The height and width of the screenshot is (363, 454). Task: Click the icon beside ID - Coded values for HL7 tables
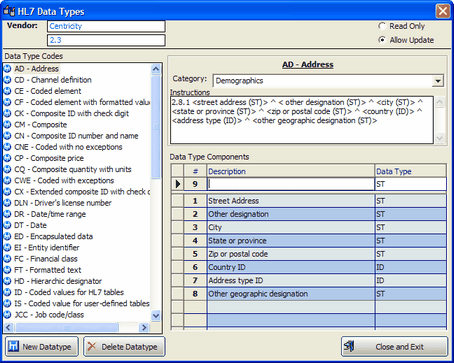point(7,292)
